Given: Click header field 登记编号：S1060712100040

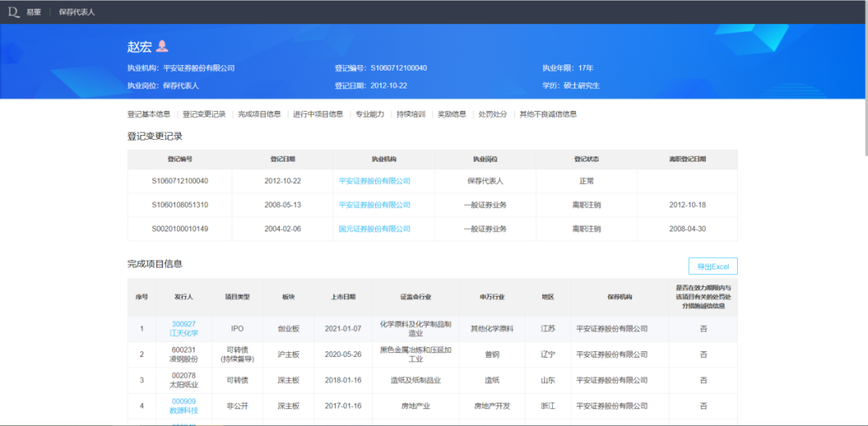Looking at the screenshot, I should 381,68.
